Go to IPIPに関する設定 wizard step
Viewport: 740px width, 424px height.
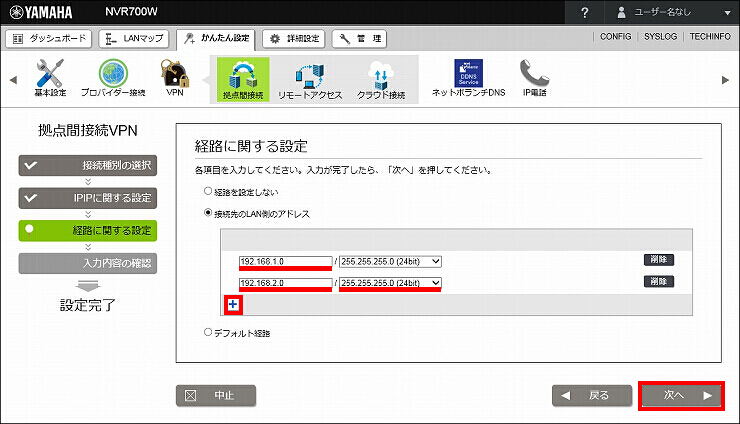[x=88, y=198]
